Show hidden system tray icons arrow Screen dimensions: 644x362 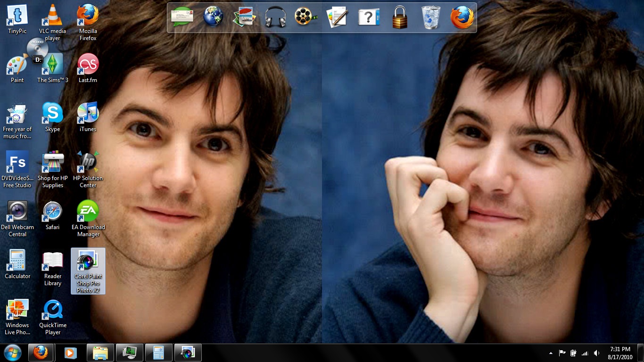pyautogui.click(x=551, y=353)
